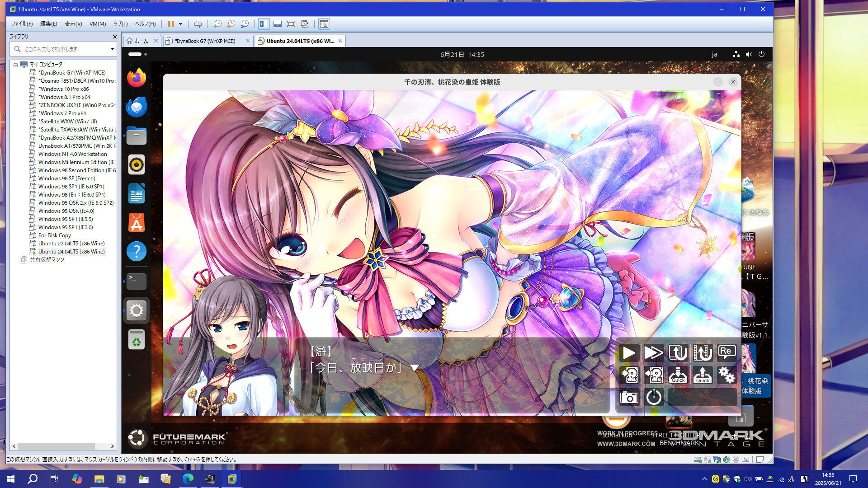Pause the virtual machine
Image resolution: width=868 pixels, height=488 pixels.
pos(171,24)
